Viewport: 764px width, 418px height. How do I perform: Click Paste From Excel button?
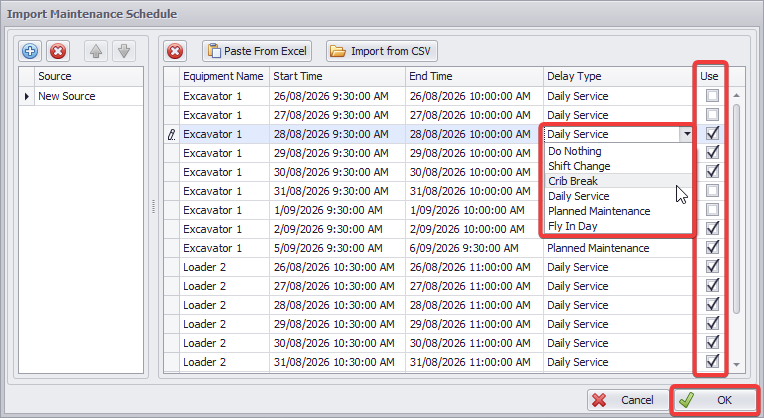(257, 51)
